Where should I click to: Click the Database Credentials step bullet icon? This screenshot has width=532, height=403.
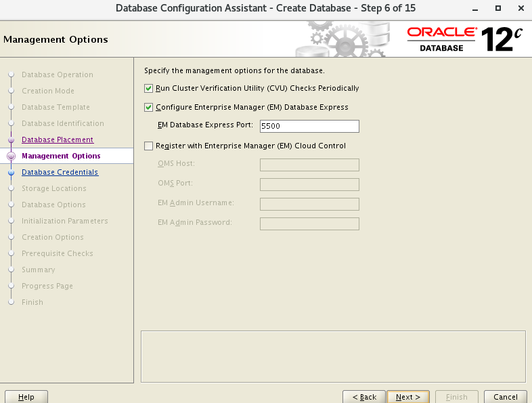(x=11, y=173)
